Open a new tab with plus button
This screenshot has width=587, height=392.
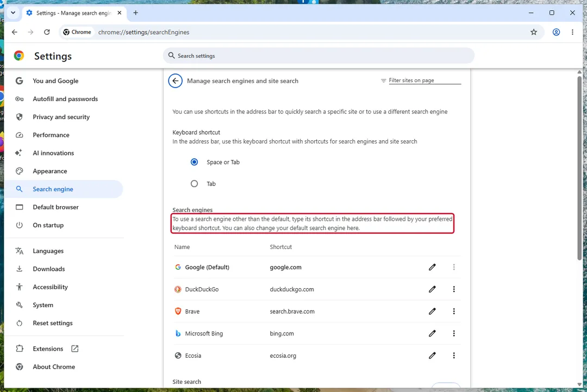[x=135, y=13]
